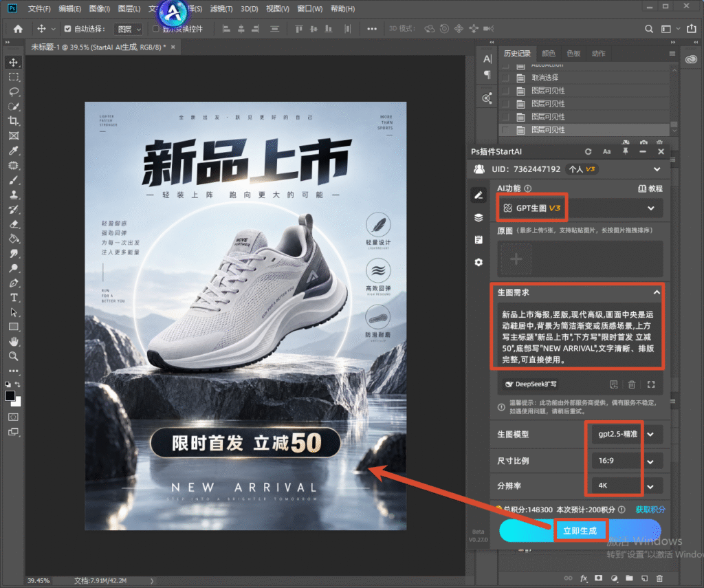Open the GPT生图 function dropdown

tap(580, 208)
